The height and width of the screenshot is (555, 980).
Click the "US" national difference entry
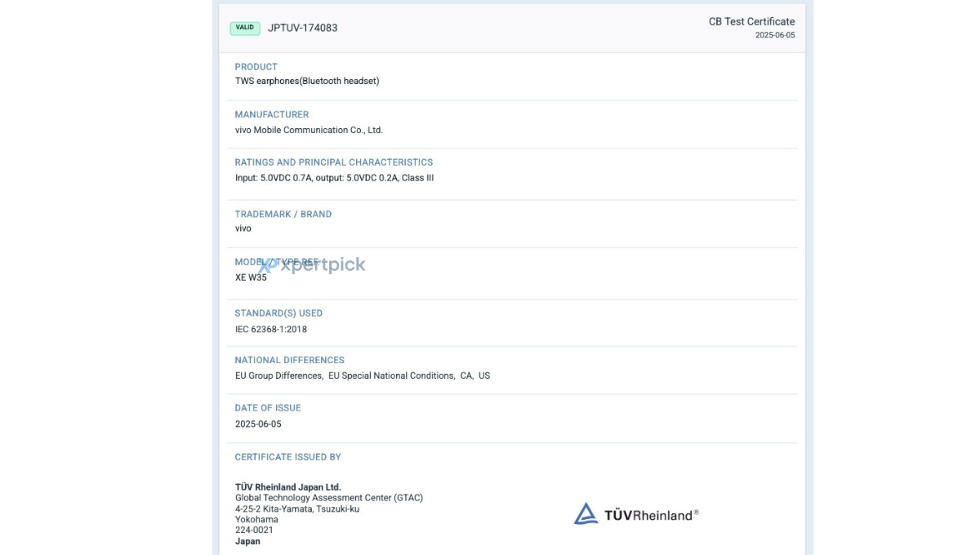(x=484, y=375)
